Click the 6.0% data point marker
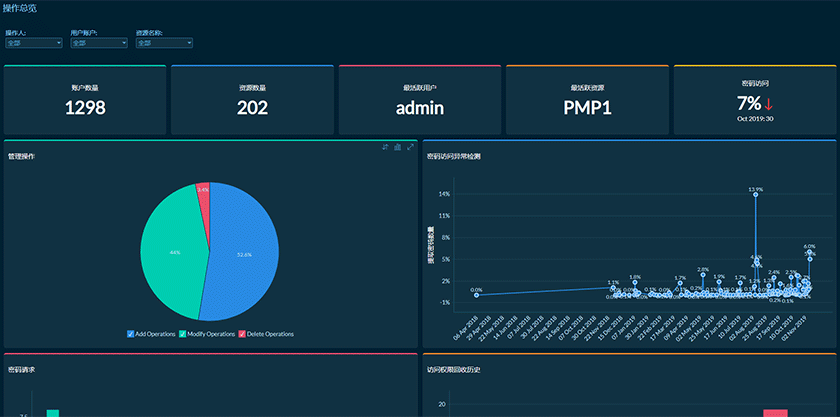Viewport: 840px width, 417px height. coord(809,252)
